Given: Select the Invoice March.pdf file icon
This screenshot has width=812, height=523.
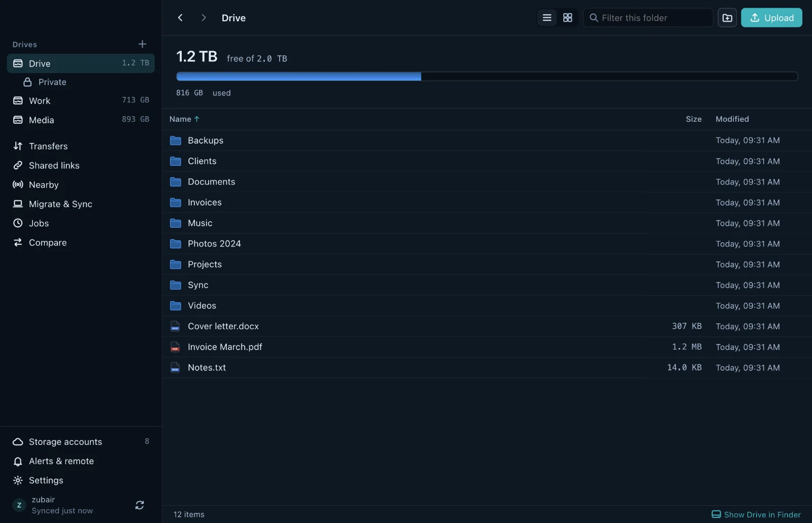Looking at the screenshot, I should (x=175, y=347).
